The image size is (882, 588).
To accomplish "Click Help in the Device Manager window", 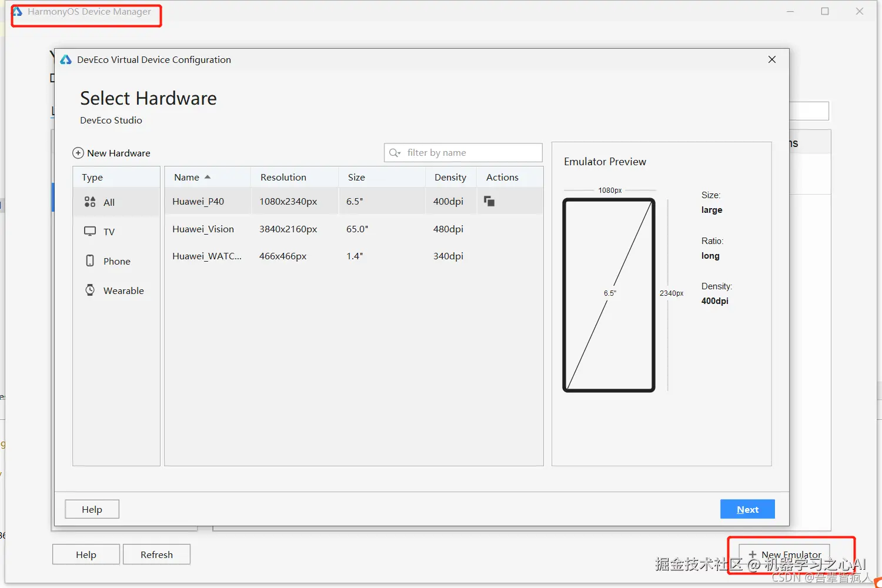I will pyautogui.click(x=86, y=554).
